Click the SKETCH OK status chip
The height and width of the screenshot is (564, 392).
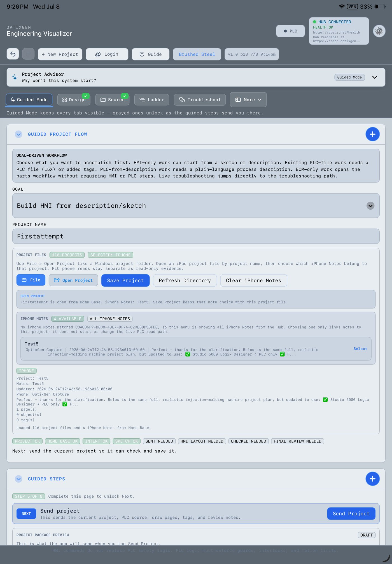pyautogui.click(x=127, y=441)
